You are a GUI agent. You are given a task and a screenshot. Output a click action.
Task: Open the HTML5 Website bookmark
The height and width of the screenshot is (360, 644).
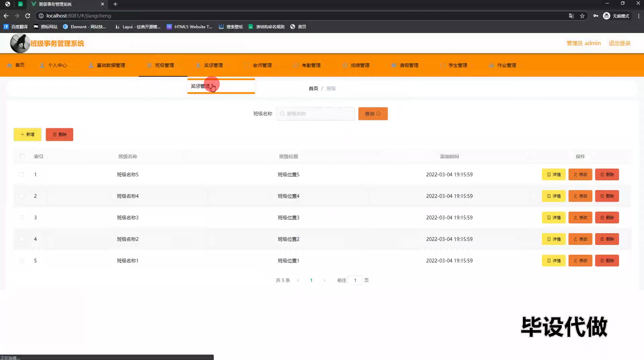pos(190,27)
